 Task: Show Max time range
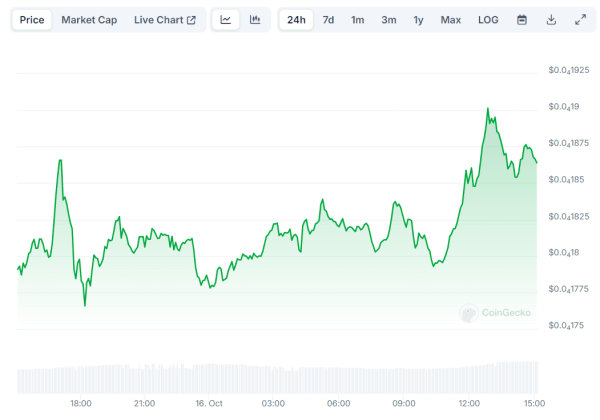click(451, 20)
